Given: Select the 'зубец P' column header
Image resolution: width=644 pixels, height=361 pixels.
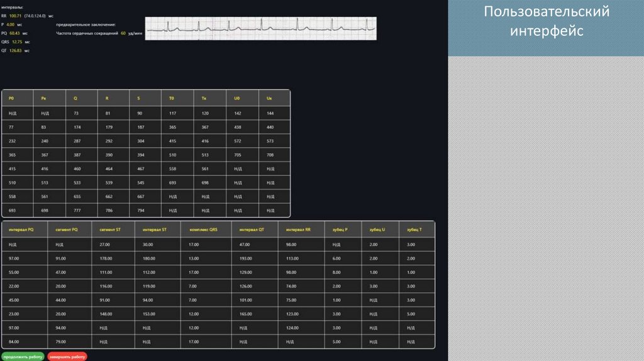Looking at the screenshot, I should coord(343,230).
